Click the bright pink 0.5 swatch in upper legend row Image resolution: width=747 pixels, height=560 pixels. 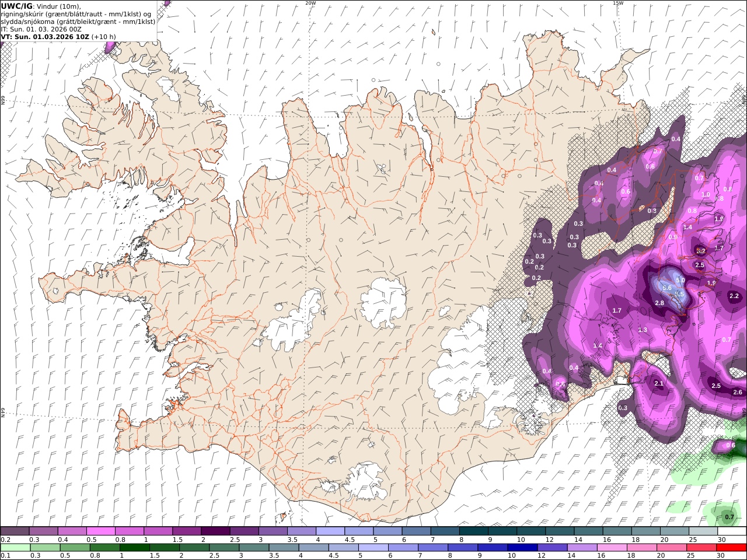100,531
